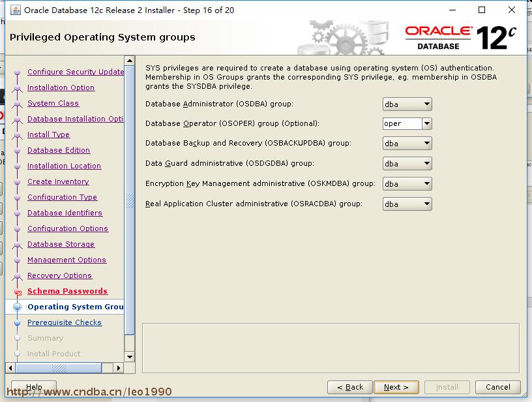The width and height of the screenshot is (532, 402).
Task: Click the Java installer title bar icon
Action: point(15,10)
